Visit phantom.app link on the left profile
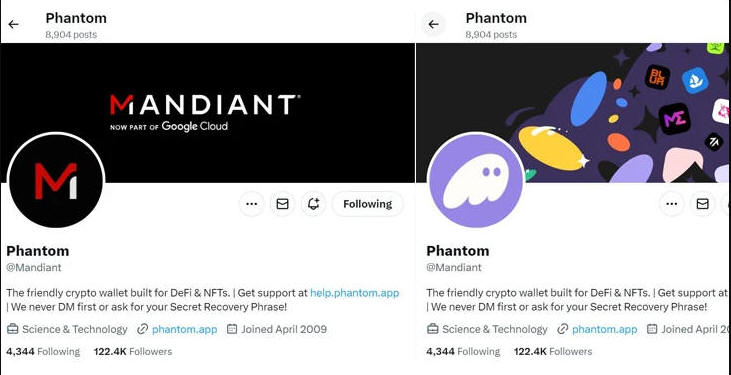Screen dimensions: 731x375 coord(185,329)
